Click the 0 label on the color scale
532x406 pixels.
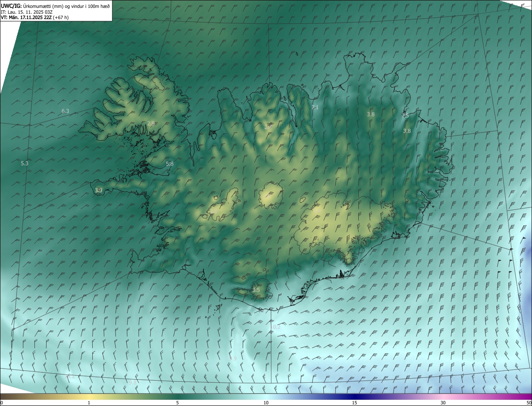pyautogui.click(x=2, y=403)
